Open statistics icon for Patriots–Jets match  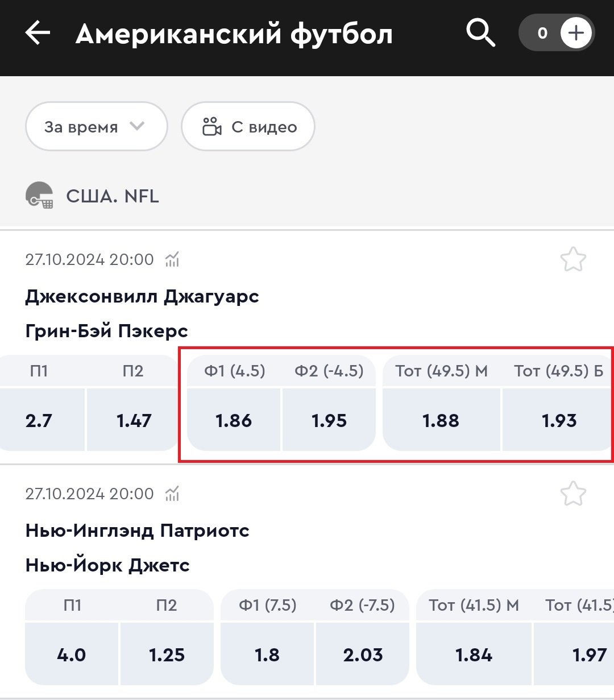point(172,494)
